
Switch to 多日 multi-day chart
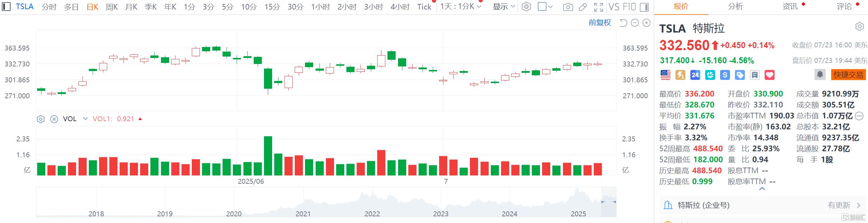coord(71,7)
